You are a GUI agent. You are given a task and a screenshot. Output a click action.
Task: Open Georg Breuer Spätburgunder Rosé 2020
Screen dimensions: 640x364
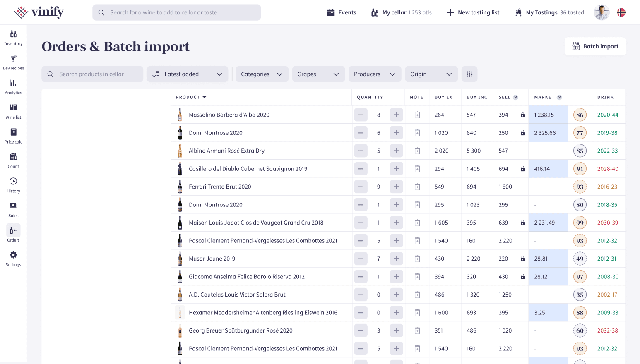[241, 330]
